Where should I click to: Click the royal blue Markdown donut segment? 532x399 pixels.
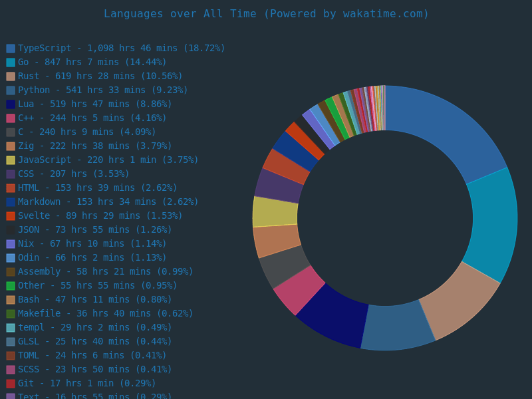296,151
